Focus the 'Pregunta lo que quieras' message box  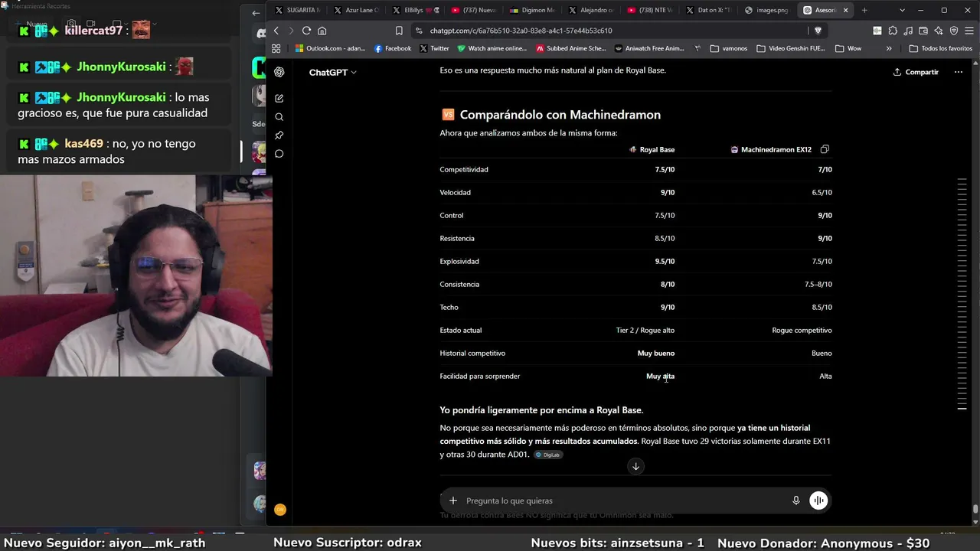point(624,500)
